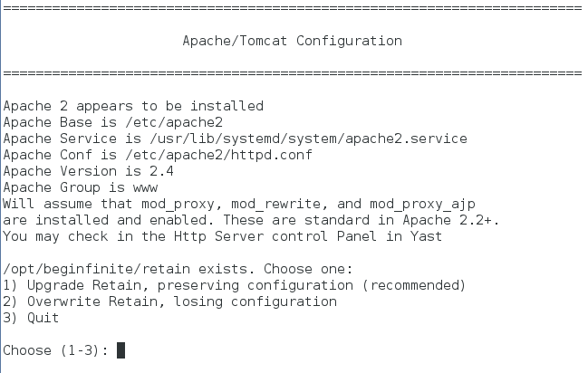Click the top separator line of equals signs
Screen dimensions: 588x373
292,8
